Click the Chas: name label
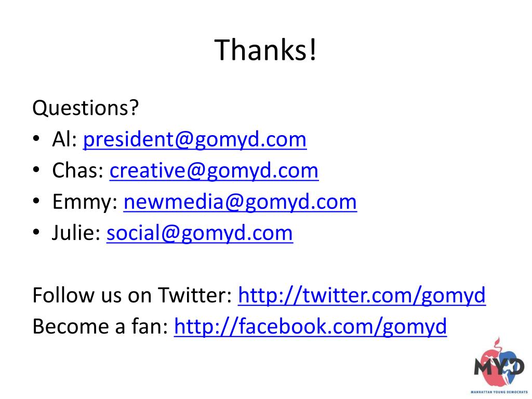532x399 pixels. point(78,170)
